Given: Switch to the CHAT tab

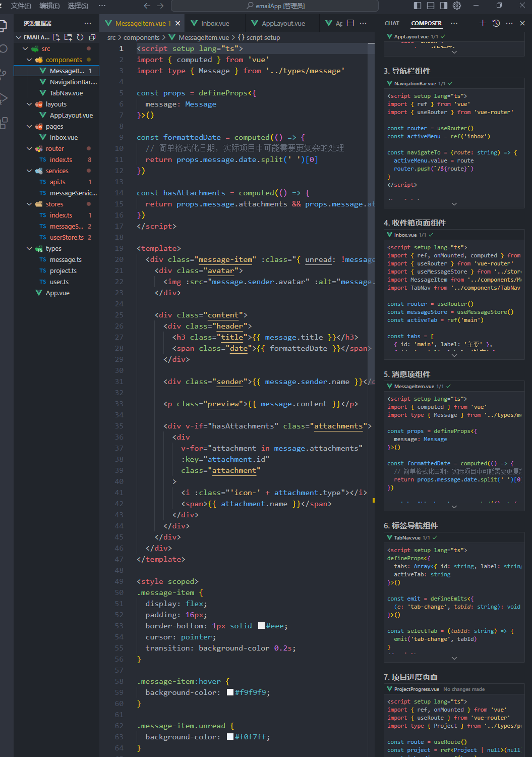Looking at the screenshot, I should click(x=392, y=23).
